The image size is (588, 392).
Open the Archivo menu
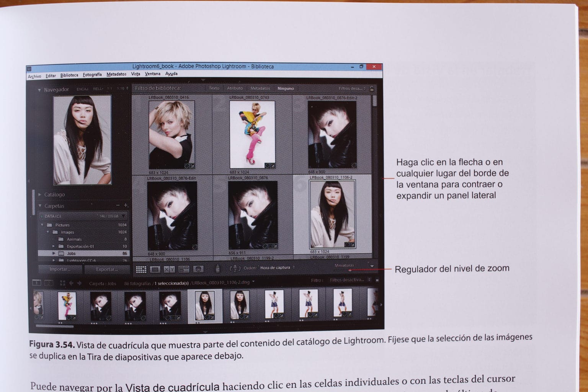tap(34, 77)
